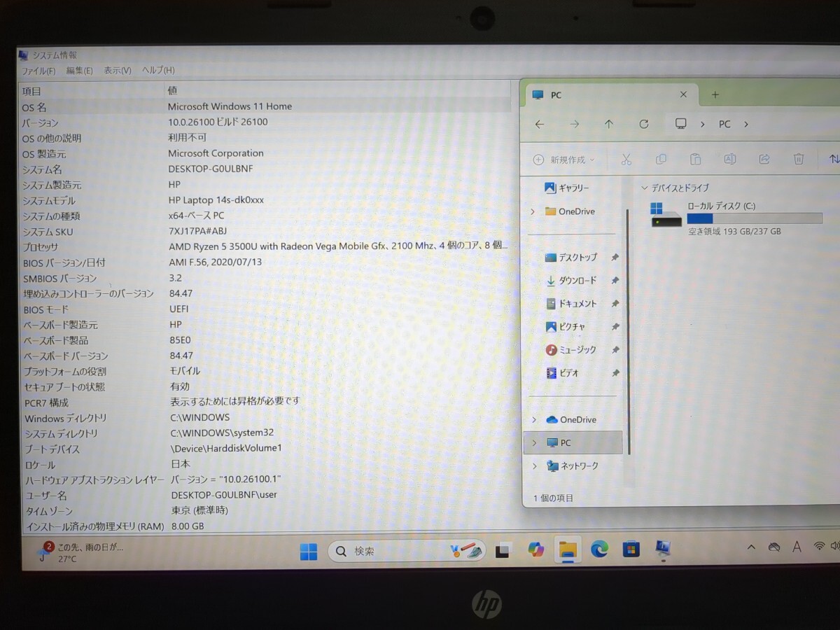Screen dimensions: 840x630
Task: Select the BIOS モード row
Action: [x=265, y=309]
